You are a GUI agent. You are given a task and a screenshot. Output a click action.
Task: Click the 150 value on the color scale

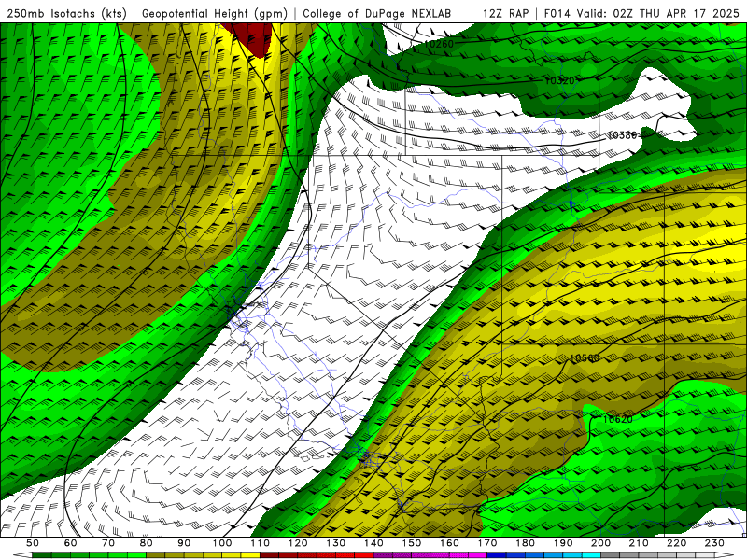tap(411, 543)
